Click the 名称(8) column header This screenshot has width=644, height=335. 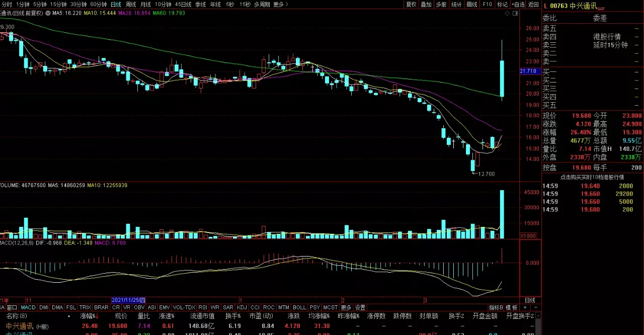click(x=17, y=316)
